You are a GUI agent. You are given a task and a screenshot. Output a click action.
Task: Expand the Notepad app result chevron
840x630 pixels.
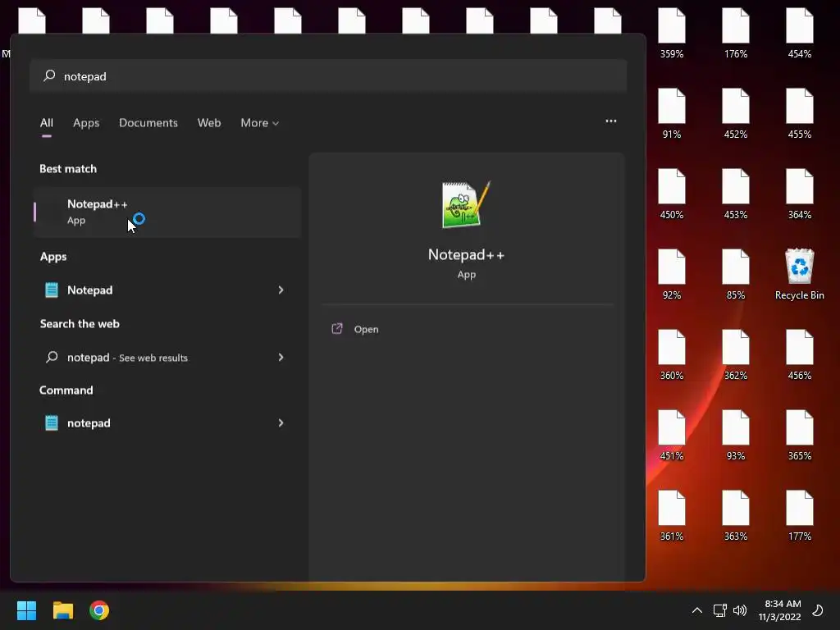[281, 290]
